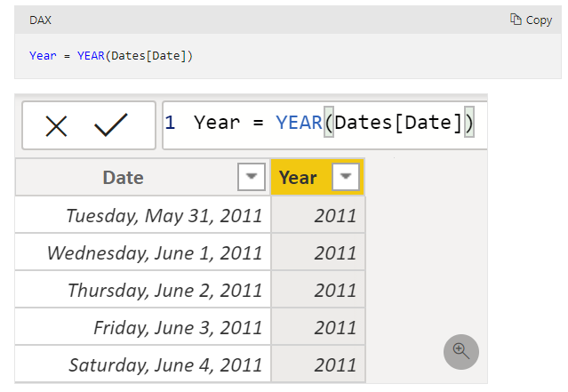Click the DAX language label
Screen dimensions: 568x392
40,20
